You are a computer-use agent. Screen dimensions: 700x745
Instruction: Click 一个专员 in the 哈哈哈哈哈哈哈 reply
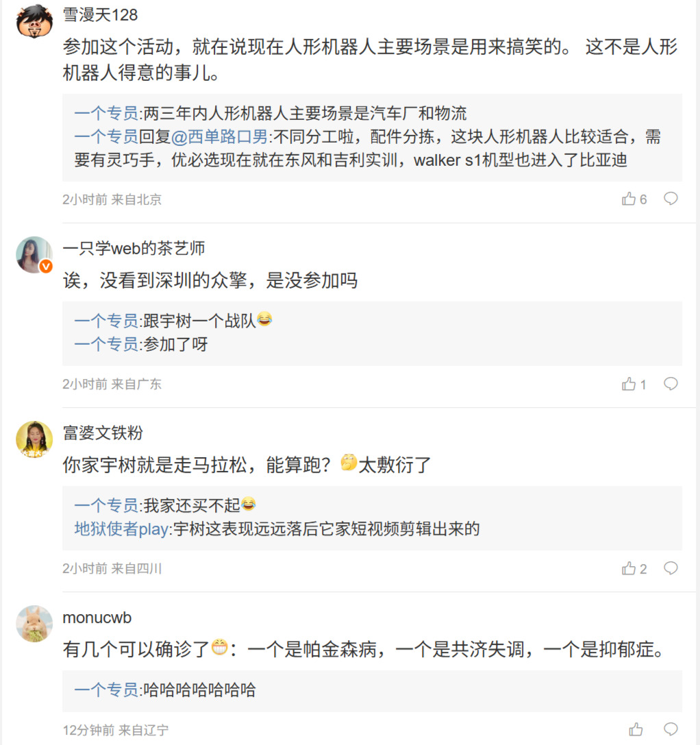pos(106,690)
